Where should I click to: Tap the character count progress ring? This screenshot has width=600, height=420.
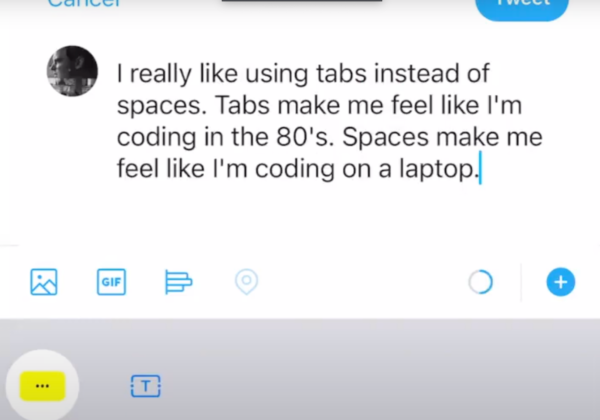tap(481, 282)
